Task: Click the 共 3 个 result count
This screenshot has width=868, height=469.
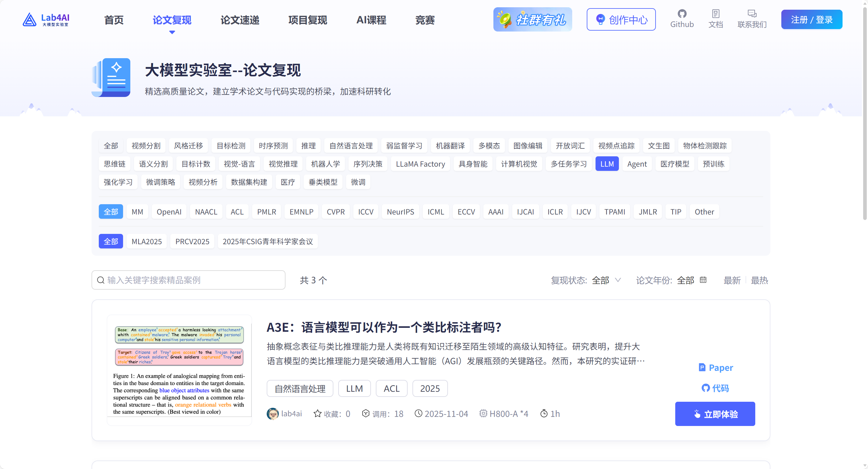Action: [x=313, y=280]
